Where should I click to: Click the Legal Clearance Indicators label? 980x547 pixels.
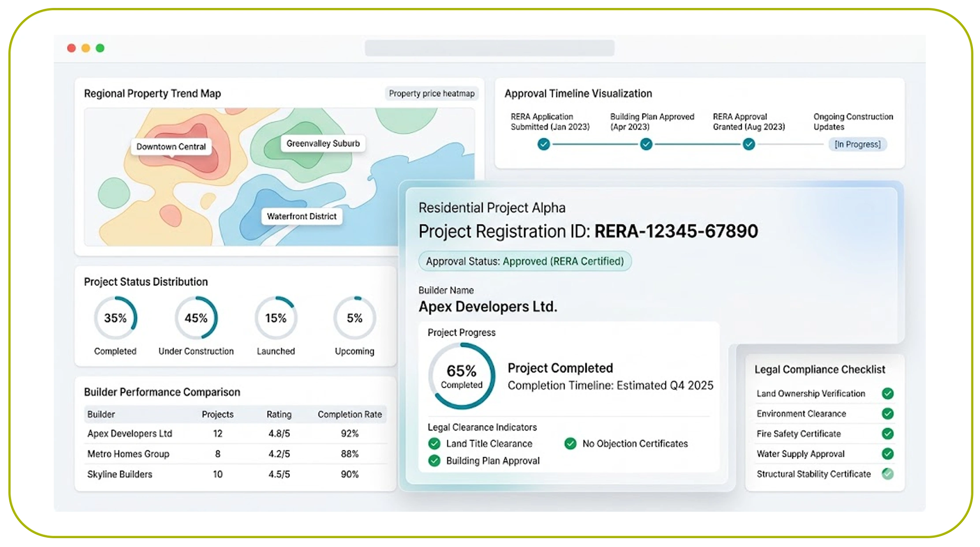pyautogui.click(x=482, y=427)
